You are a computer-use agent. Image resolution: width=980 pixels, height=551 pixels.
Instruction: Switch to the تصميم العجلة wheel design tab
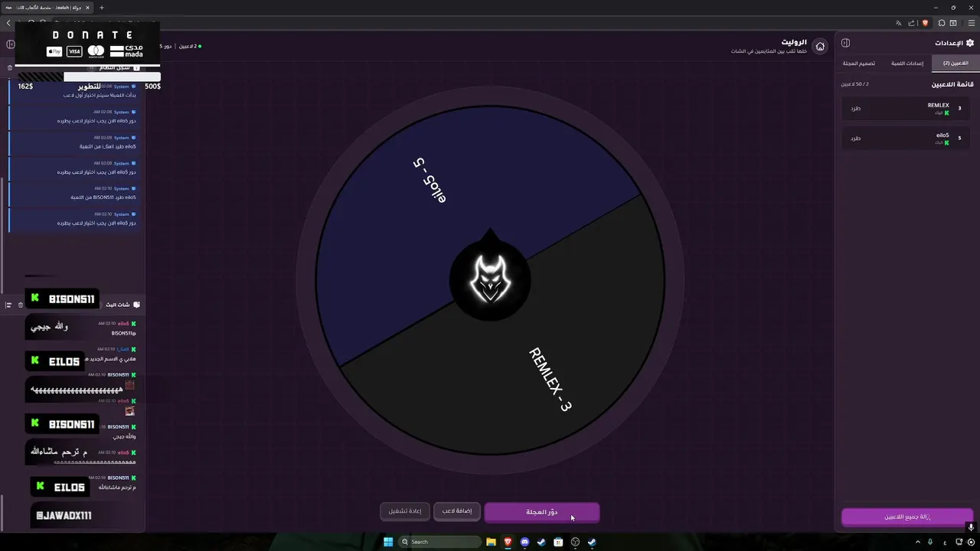859,64
